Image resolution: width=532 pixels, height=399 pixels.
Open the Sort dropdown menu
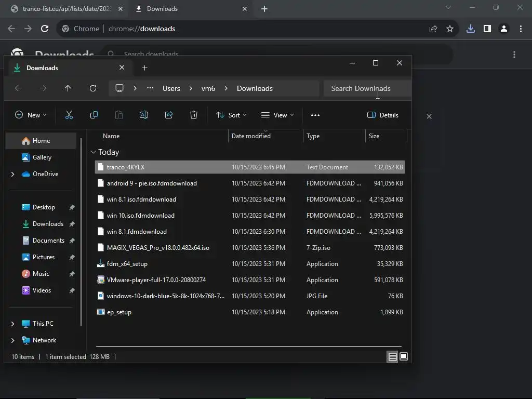231,115
